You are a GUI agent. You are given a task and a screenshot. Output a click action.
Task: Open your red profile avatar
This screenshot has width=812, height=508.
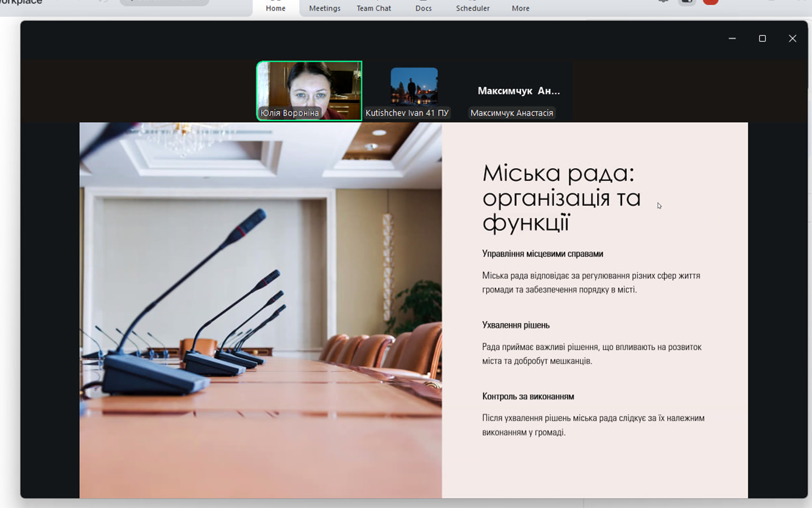(709, 2)
